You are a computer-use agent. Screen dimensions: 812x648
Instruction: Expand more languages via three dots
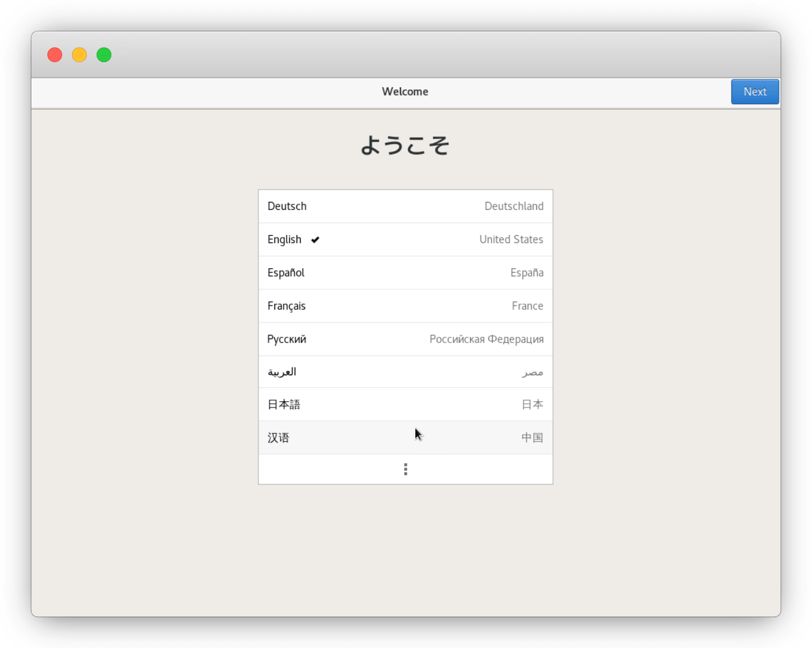(405, 470)
